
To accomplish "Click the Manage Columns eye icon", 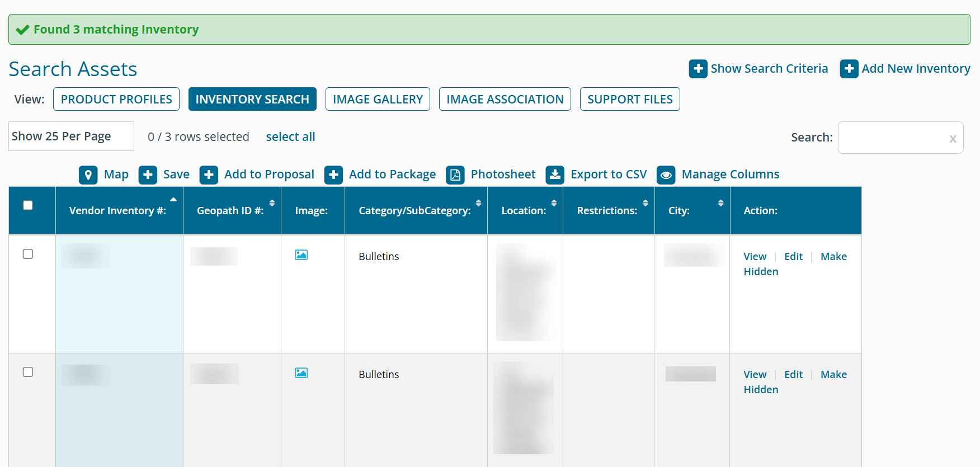I will 666,175.
